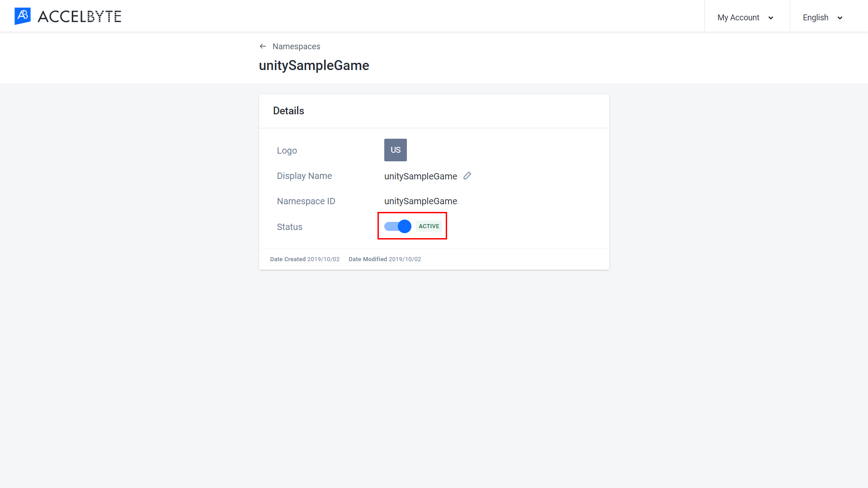Click the unitySampleGame page title

[x=314, y=66]
